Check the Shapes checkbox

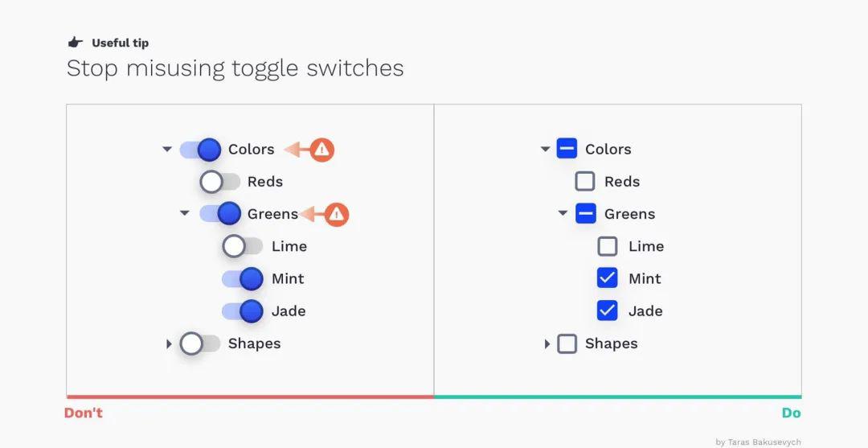567,343
